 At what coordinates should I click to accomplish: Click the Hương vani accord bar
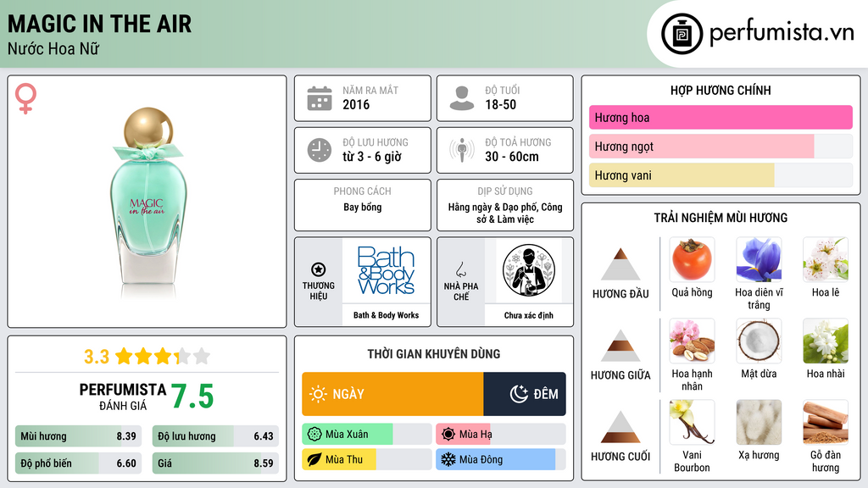pyautogui.click(x=721, y=175)
